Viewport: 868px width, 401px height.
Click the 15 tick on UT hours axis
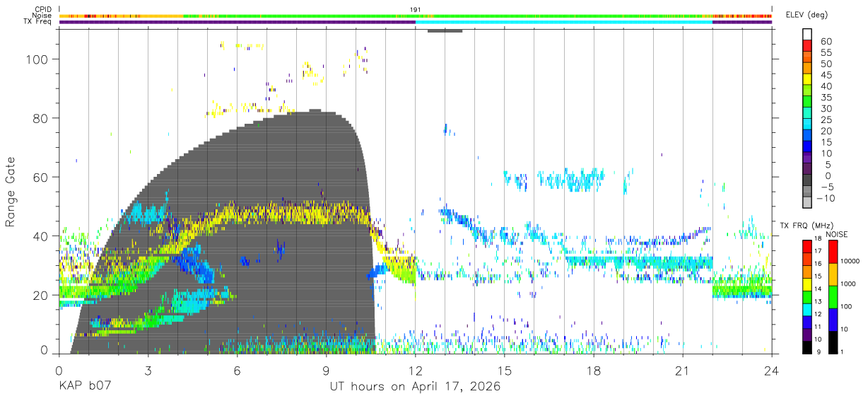pyautogui.click(x=505, y=371)
